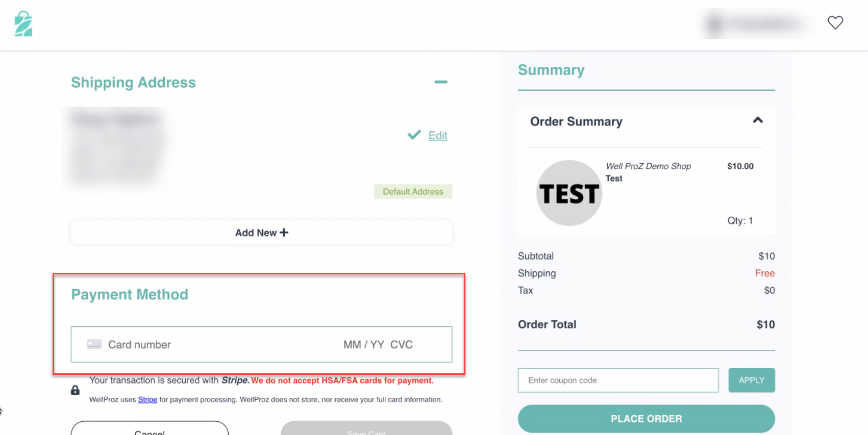The height and width of the screenshot is (435, 868).
Task: Click the shopping bag logo icon
Action: pyautogui.click(x=23, y=24)
